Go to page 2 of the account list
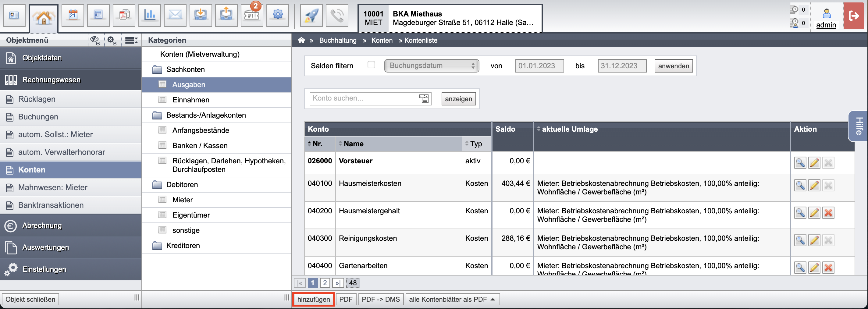The image size is (868, 309). click(325, 283)
